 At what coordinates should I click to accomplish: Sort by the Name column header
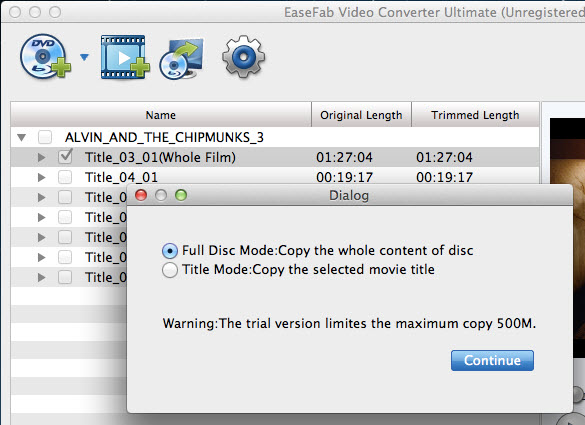pyautogui.click(x=161, y=115)
